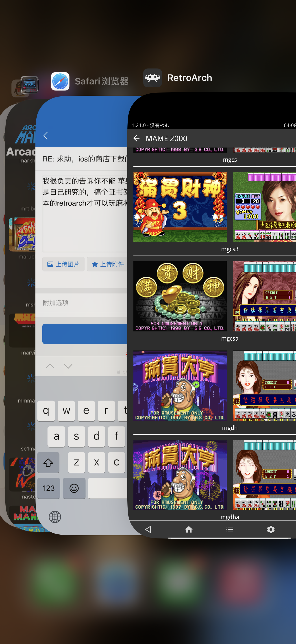Tap the space bar on keyboard

click(108, 488)
